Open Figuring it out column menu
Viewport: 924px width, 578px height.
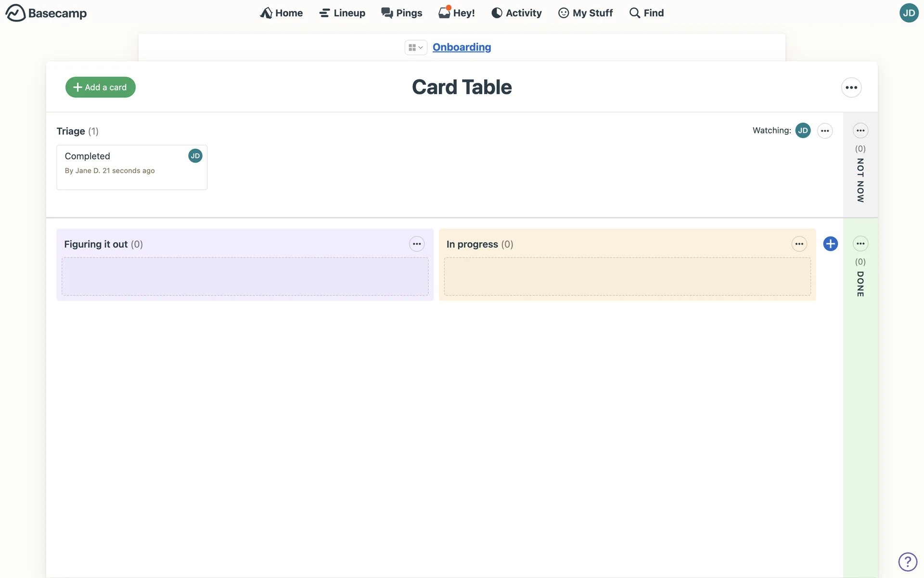[417, 244]
